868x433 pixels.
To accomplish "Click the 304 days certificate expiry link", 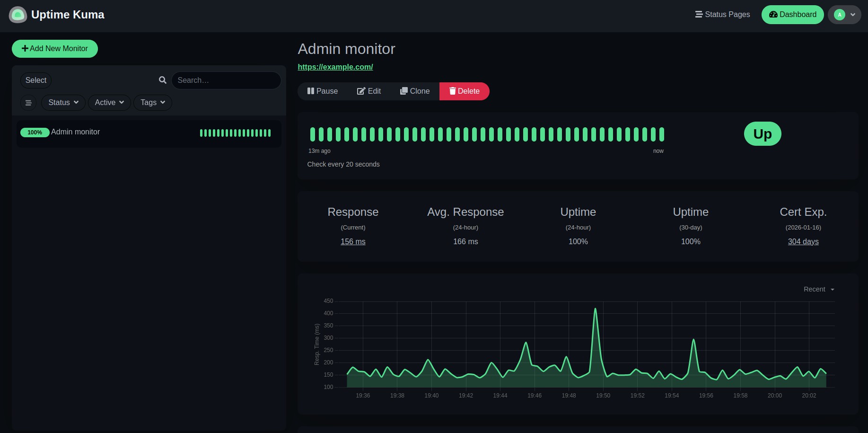I will tap(803, 242).
